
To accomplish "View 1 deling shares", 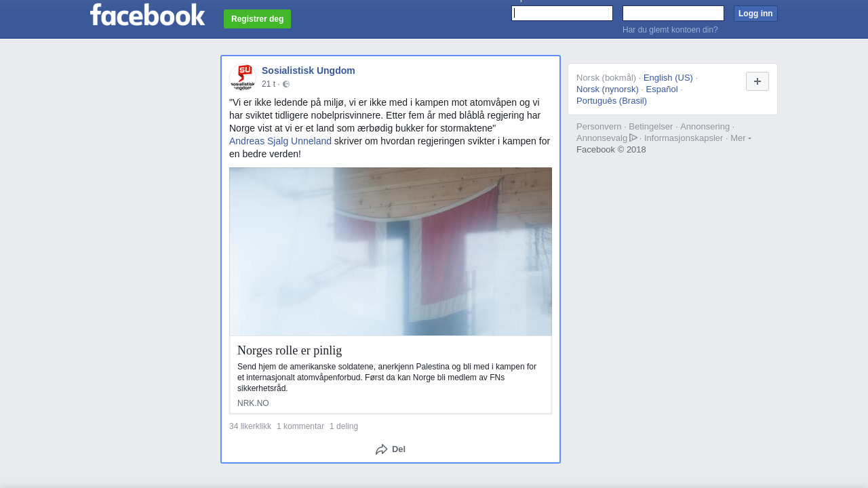I will click(x=344, y=426).
